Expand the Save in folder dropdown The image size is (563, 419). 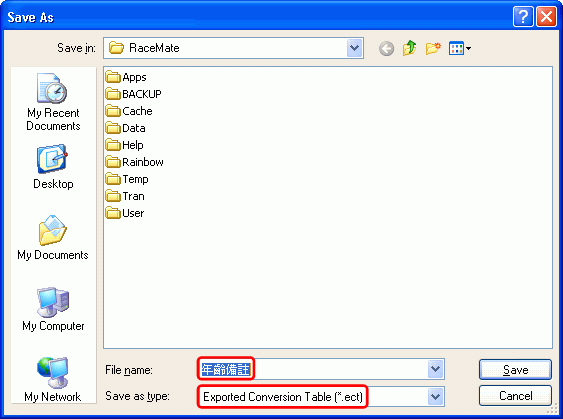tap(354, 48)
